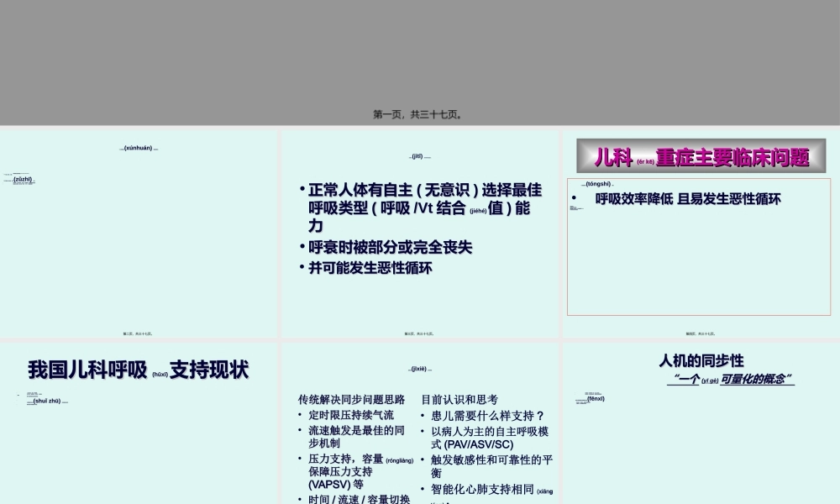Click the title 我国儿科呼吸支持现状
Image resolution: width=840 pixels, height=504 pixels.
point(138,370)
